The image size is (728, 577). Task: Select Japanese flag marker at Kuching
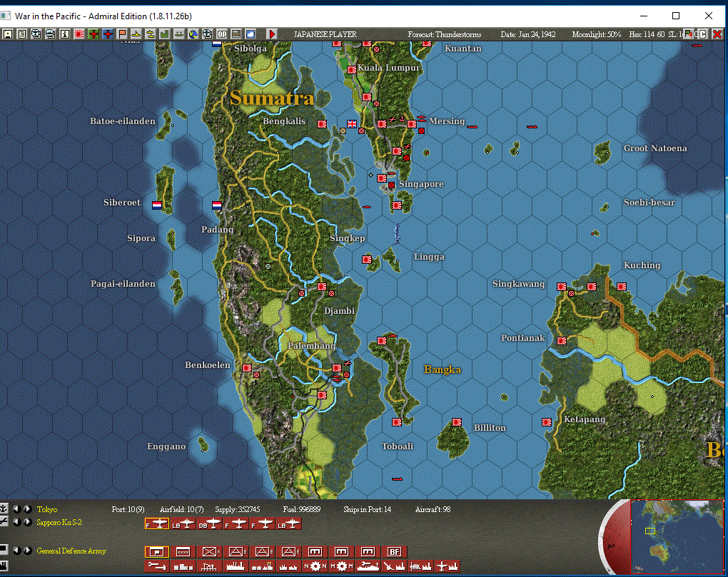click(x=622, y=287)
